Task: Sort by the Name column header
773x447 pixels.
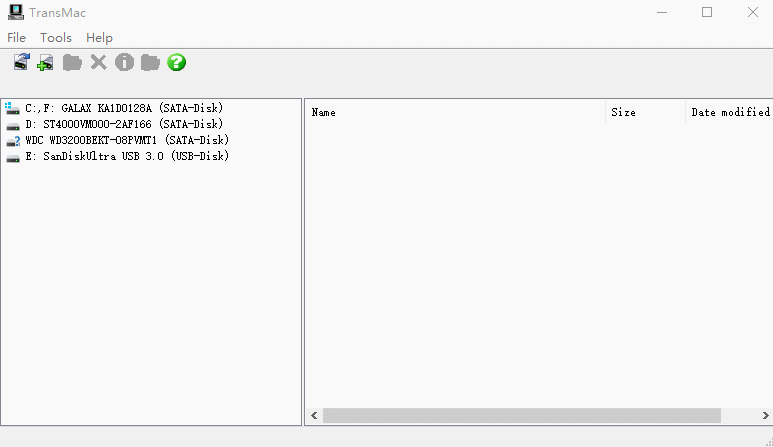Action: pyautogui.click(x=456, y=112)
